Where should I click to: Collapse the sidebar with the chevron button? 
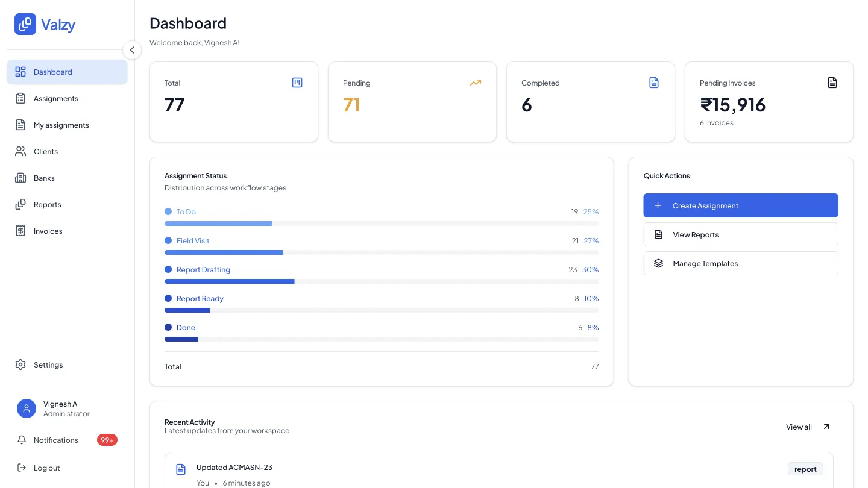tap(132, 50)
